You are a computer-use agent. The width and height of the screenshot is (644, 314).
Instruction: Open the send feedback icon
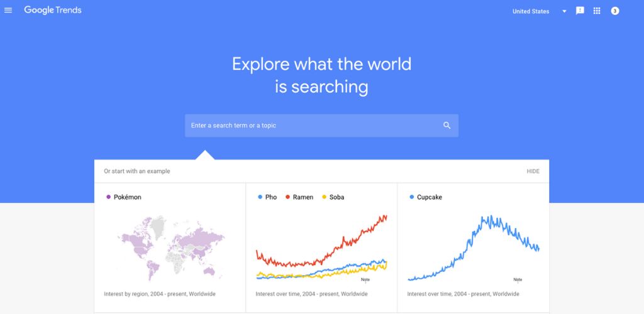(580, 11)
